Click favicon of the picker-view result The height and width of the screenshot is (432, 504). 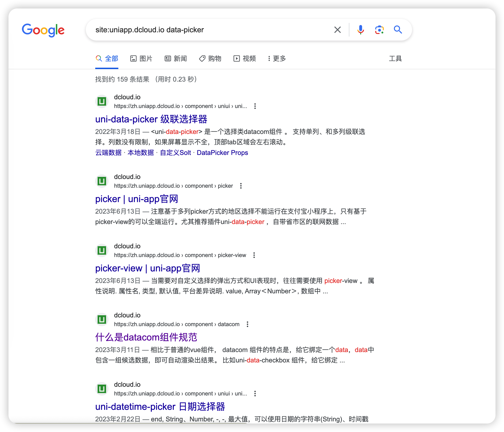pyautogui.click(x=102, y=250)
